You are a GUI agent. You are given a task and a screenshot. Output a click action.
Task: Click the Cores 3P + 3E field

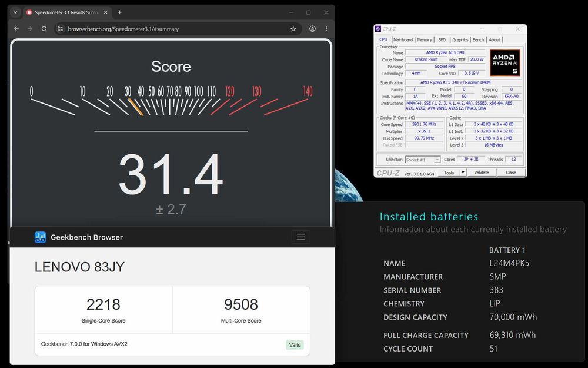471,159
